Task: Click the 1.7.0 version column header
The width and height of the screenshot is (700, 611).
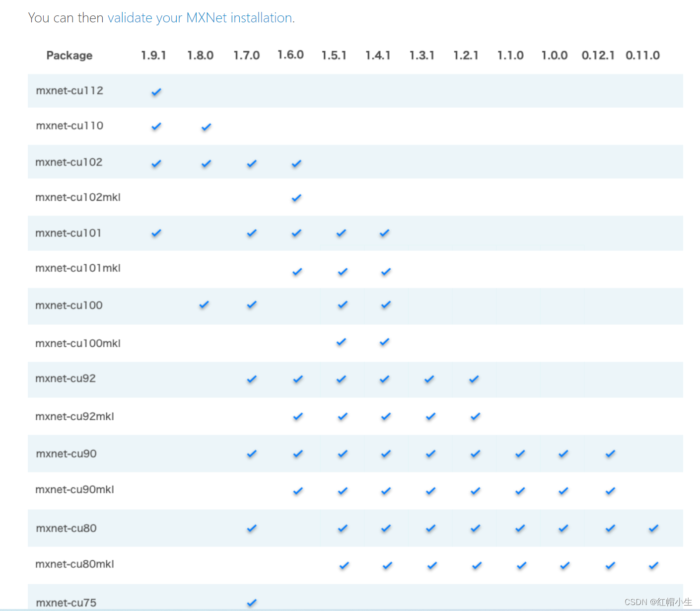Action: coord(247,55)
